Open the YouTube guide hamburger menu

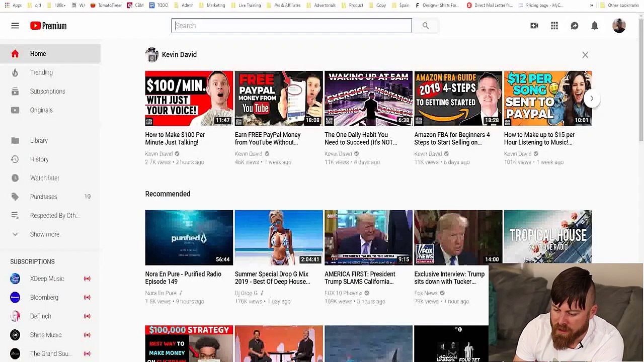pos(15,26)
